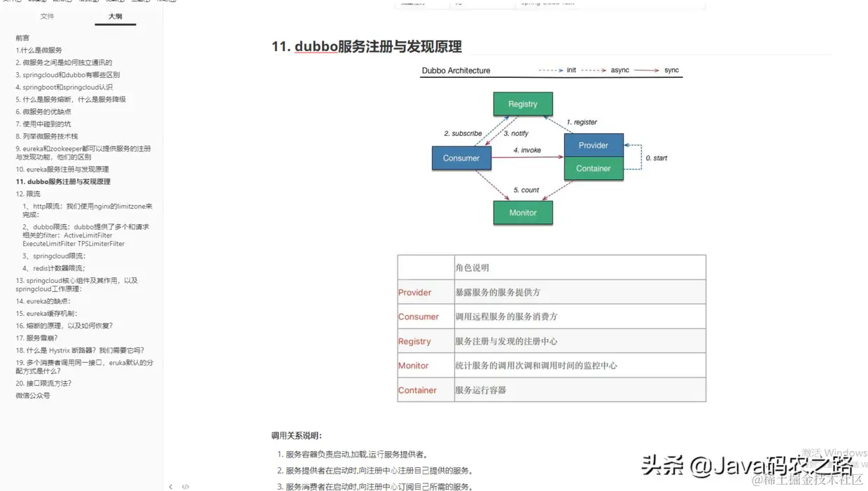The width and height of the screenshot is (868, 491).
Task: Jump to 10. eureka服务注册与发现原理
Action: click(x=62, y=169)
